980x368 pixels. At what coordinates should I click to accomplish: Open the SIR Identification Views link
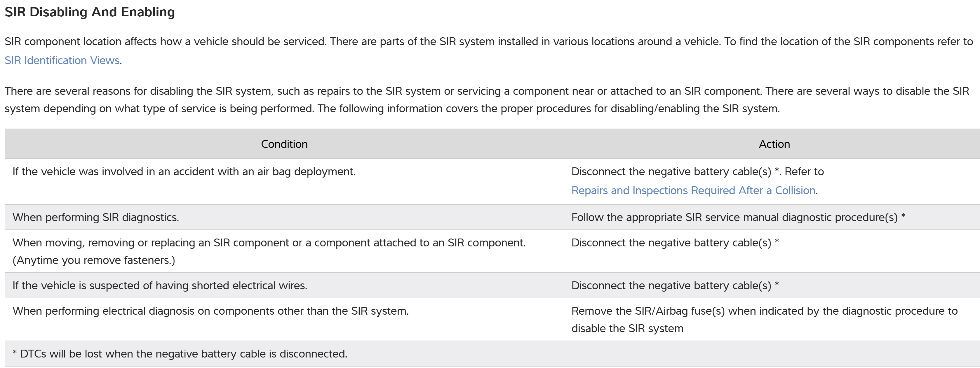(62, 60)
